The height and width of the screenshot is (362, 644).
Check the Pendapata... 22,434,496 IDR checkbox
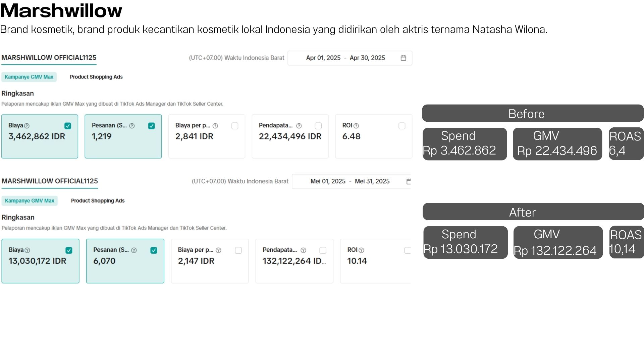(x=318, y=126)
